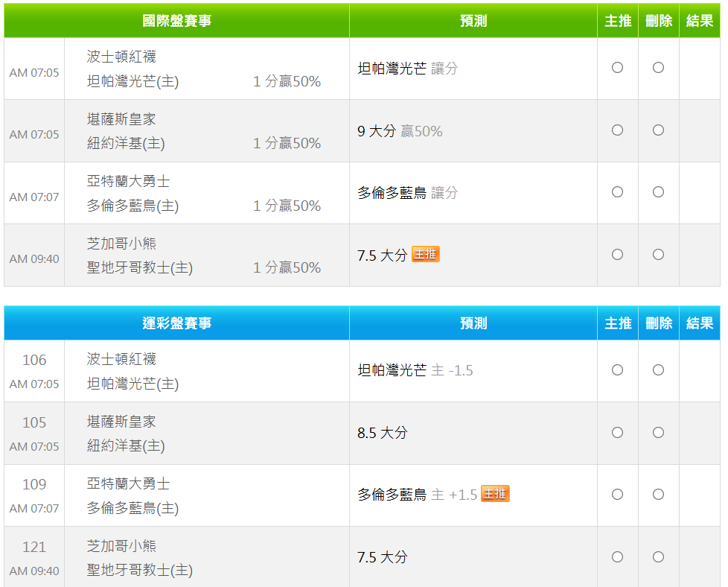Click 堪薩斯皇家 team name in international table
Screen dimensions: 728x587
[x=121, y=119]
